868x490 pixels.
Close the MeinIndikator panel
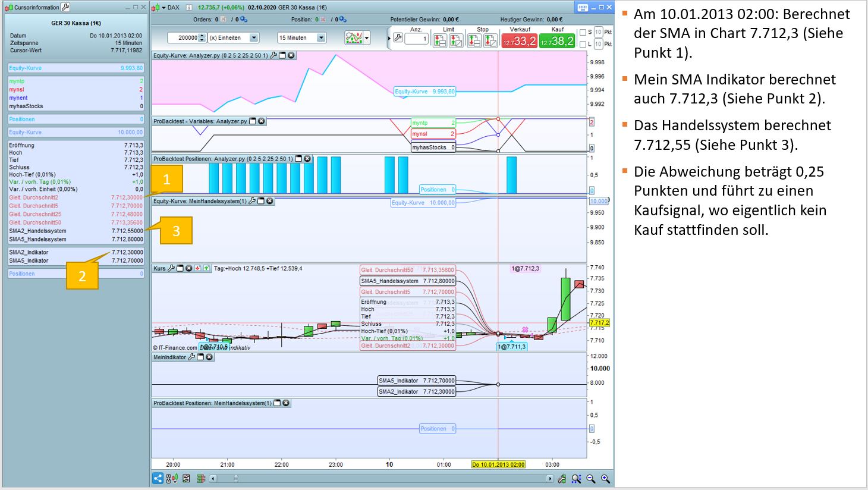click(x=209, y=357)
